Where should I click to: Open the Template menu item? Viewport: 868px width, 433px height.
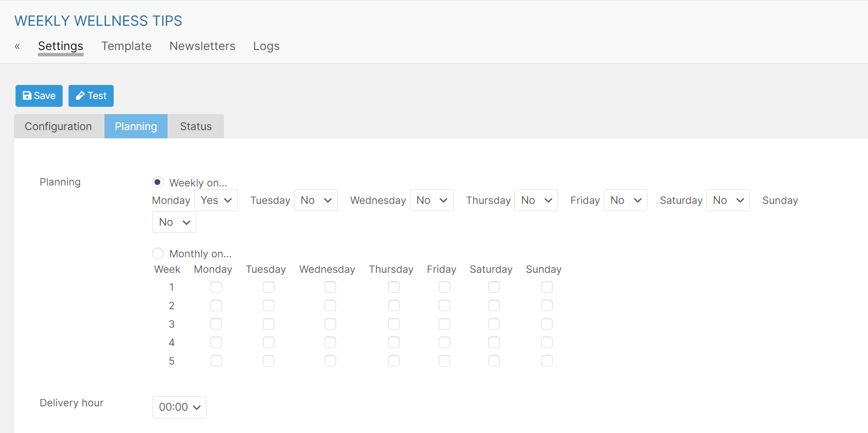(126, 46)
